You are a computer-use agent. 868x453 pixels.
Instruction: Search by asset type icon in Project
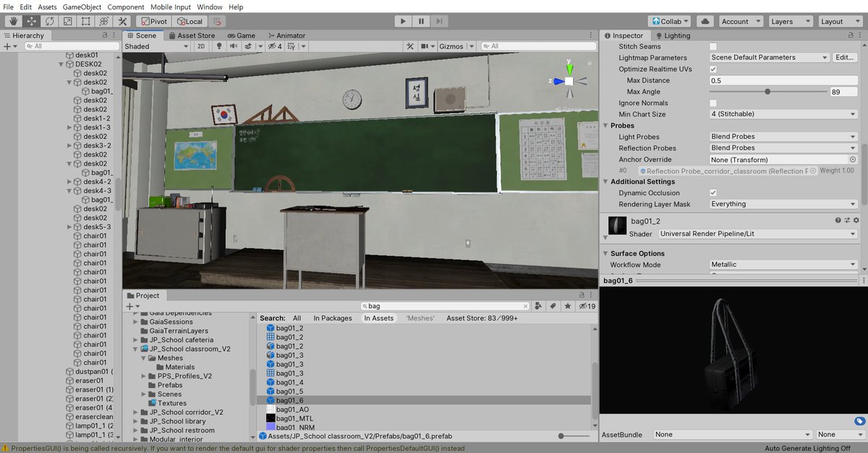click(537, 306)
